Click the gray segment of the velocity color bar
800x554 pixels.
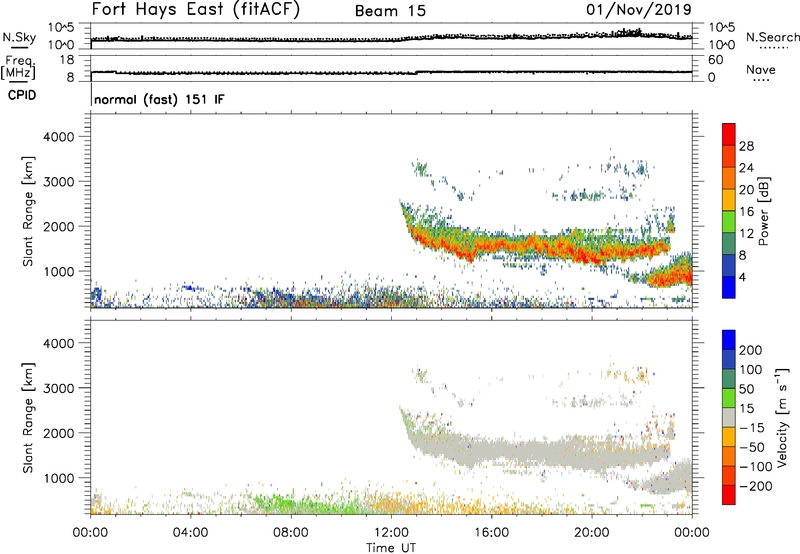tap(729, 418)
